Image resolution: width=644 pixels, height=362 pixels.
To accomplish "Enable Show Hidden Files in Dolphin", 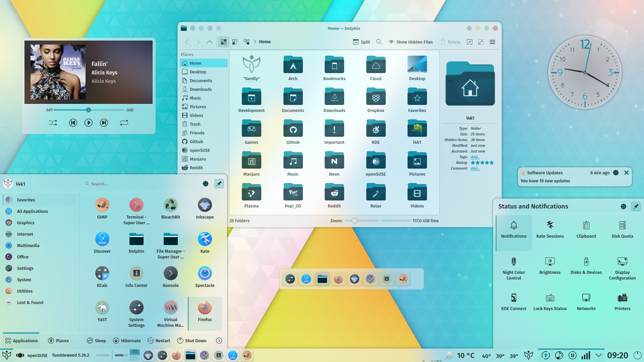I will [x=411, y=42].
